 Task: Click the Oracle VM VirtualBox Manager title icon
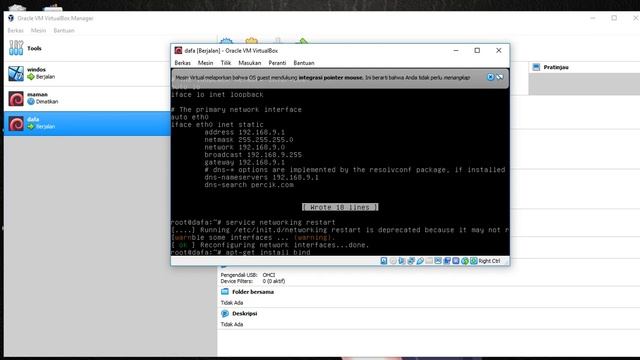click(x=11, y=18)
